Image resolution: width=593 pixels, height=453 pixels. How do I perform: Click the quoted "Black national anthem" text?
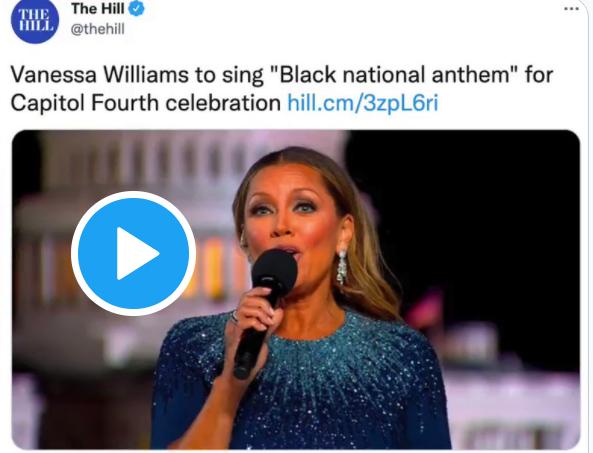point(395,74)
